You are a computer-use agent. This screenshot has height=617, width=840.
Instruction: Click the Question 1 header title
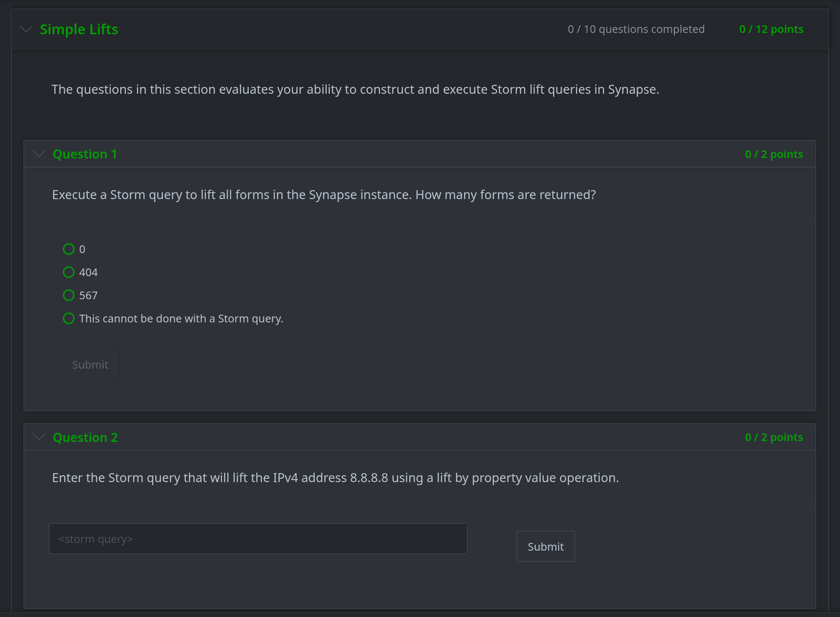coord(85,154)
